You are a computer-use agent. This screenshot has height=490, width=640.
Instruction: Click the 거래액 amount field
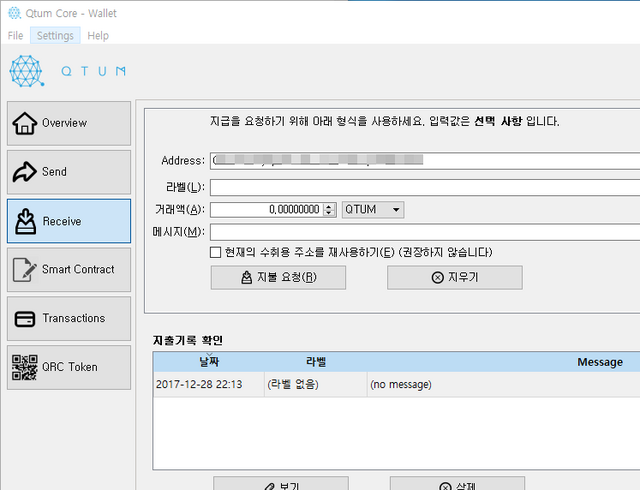point(266,209)
